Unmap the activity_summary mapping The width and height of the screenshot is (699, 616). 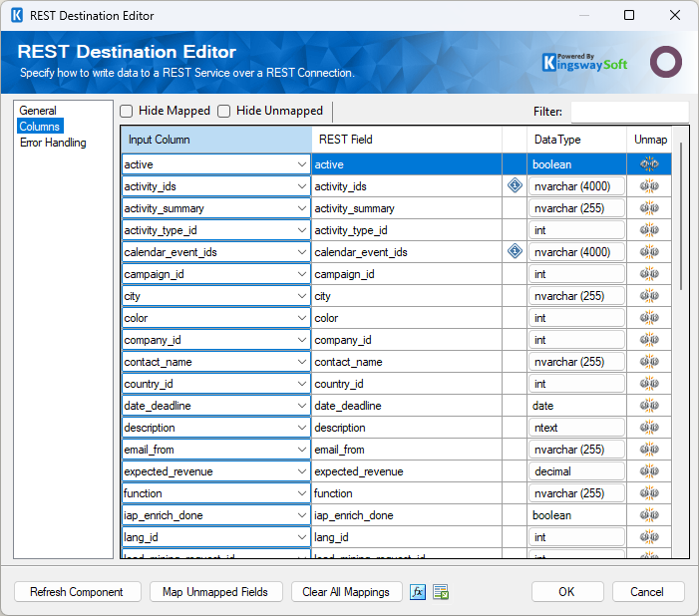[x=649, y=208]
